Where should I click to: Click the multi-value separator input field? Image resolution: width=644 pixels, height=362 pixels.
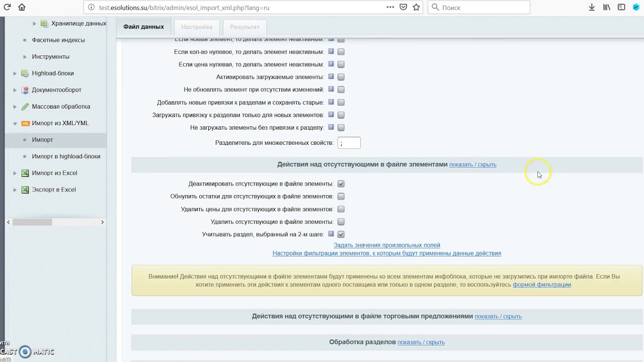pos(349,143)
